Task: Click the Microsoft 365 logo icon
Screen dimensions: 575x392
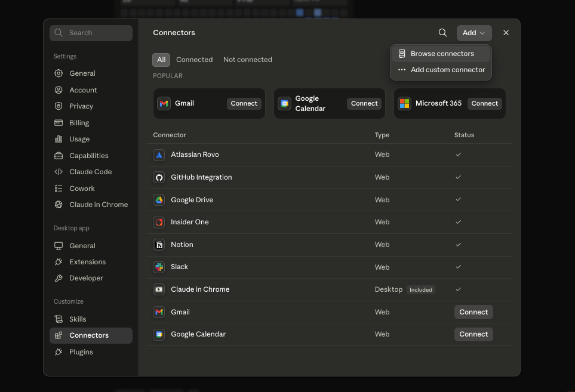Action: tap(404, 103)
